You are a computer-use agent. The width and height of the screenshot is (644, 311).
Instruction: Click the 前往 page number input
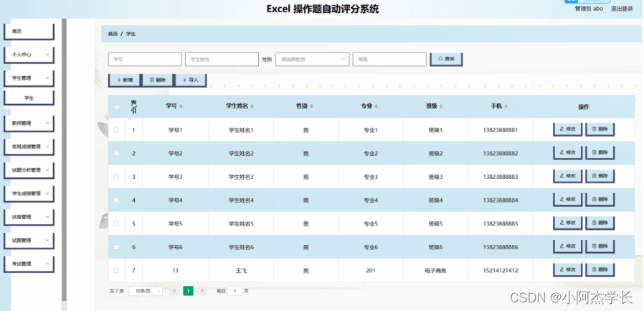(x=235, y=291)
